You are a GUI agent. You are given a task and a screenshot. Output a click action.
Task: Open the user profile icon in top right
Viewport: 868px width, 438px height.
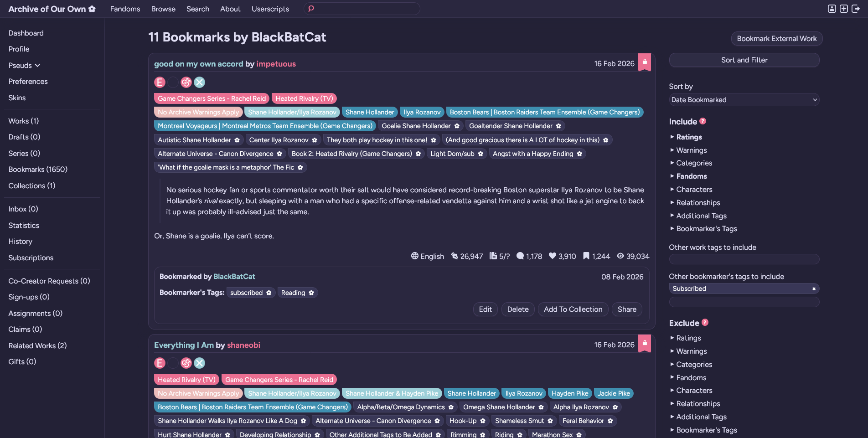tap(832, 9)
